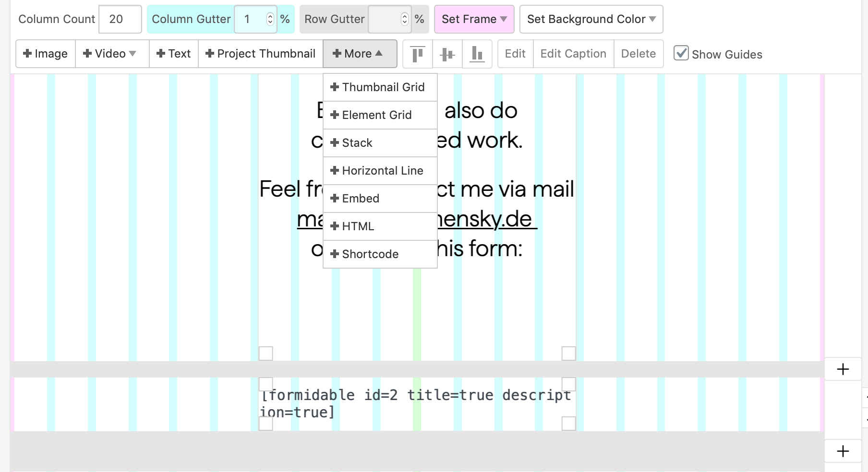This screenshot has width=868, height=472.
Task: Select Horizontal Line in the More menu
Action: click(379, 171)
